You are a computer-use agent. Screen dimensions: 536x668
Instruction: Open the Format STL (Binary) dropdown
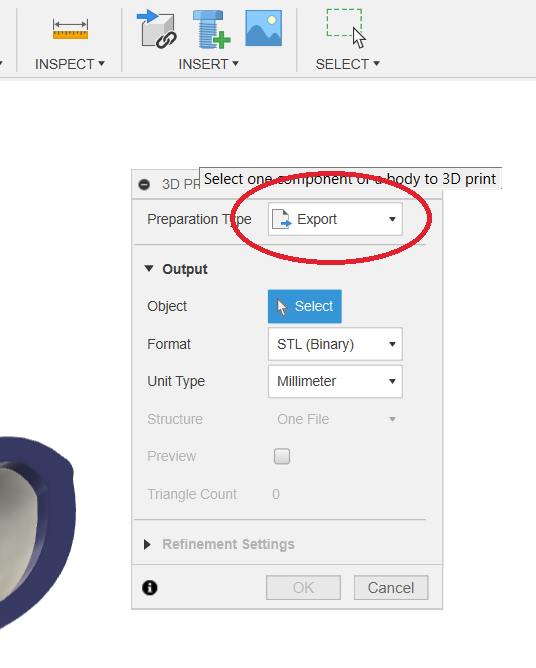point(335,344)
